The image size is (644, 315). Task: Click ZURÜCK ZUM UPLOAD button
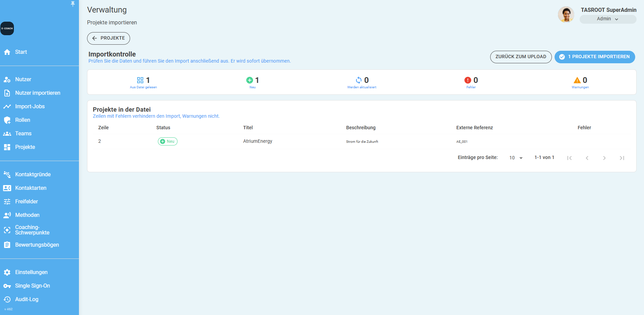click(521, 57)
